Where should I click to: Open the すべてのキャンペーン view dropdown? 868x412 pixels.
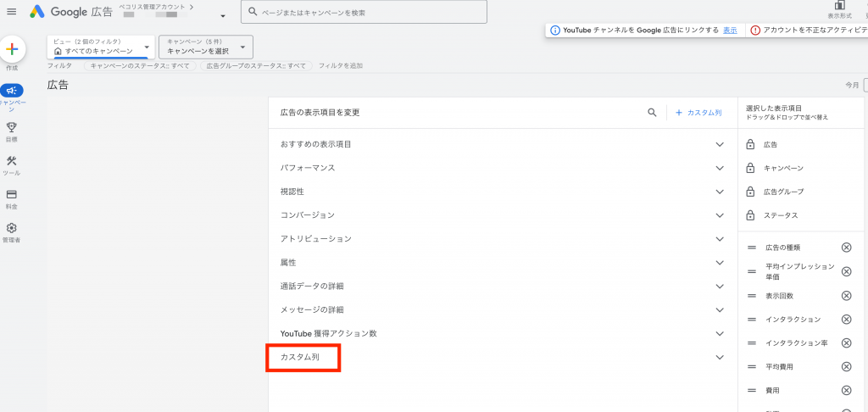pyautogui.click(x=101, y=47)
